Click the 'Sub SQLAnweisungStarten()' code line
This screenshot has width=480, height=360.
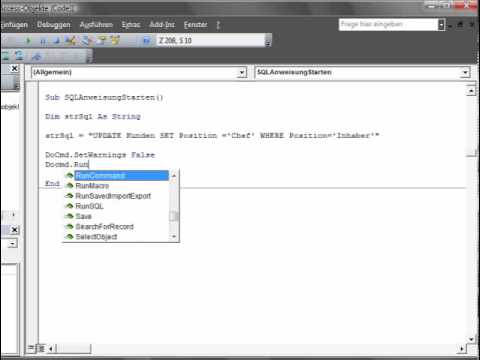pos(104,97)
